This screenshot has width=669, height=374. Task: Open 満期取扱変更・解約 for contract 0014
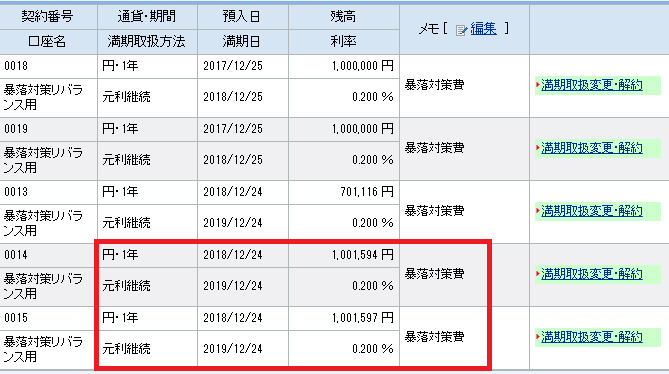592,274
